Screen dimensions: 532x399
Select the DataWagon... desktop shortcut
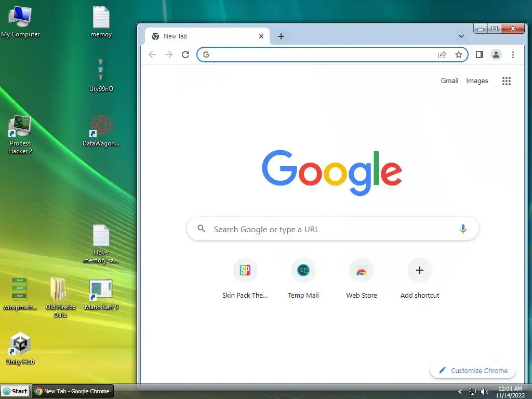[x=101, y=130]
